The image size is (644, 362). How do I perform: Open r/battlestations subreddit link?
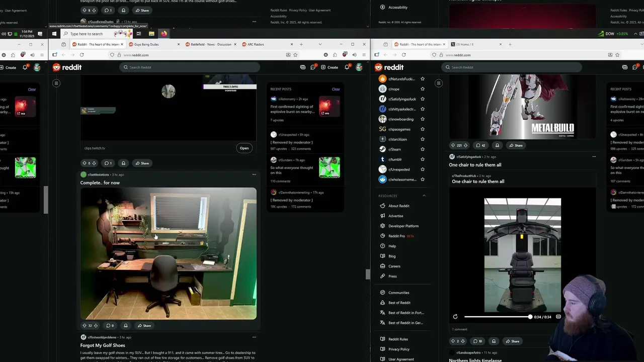pos(98,174)
